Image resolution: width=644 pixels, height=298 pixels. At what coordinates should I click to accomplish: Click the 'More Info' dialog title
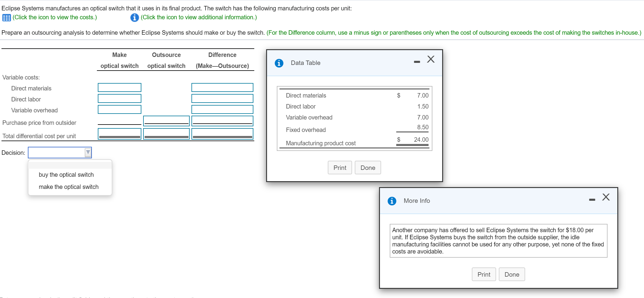coord(417,201)
